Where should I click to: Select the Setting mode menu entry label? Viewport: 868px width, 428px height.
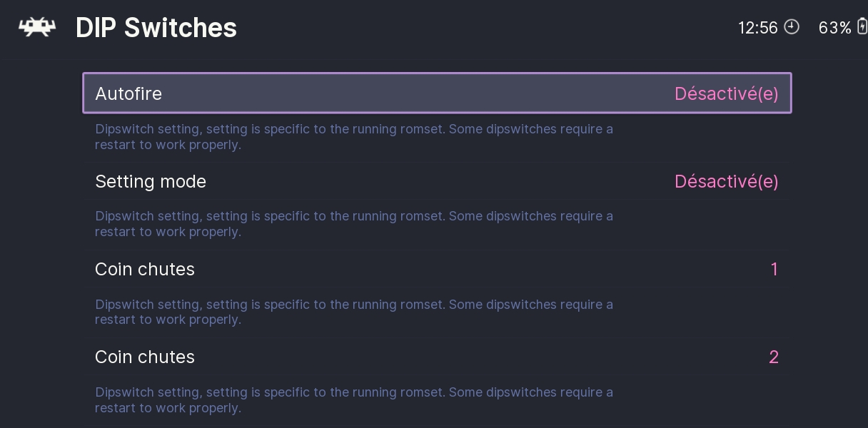point(151,182)
